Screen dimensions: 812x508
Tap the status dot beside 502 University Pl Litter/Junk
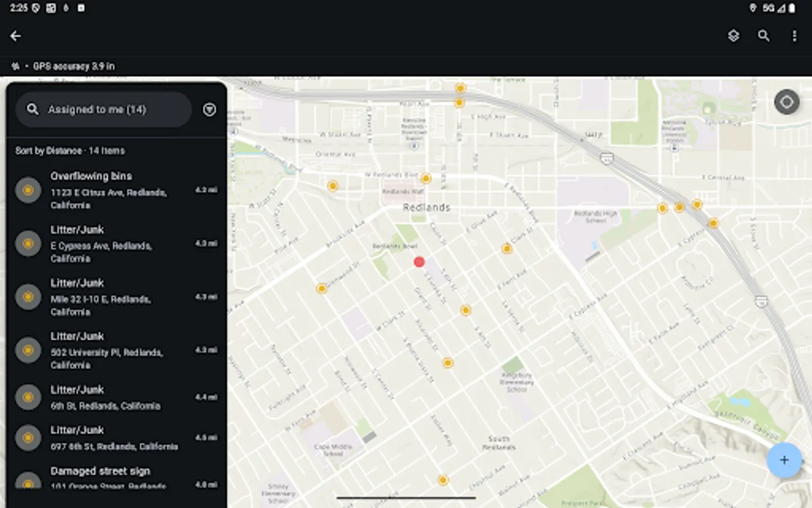(x=28, y=350)
